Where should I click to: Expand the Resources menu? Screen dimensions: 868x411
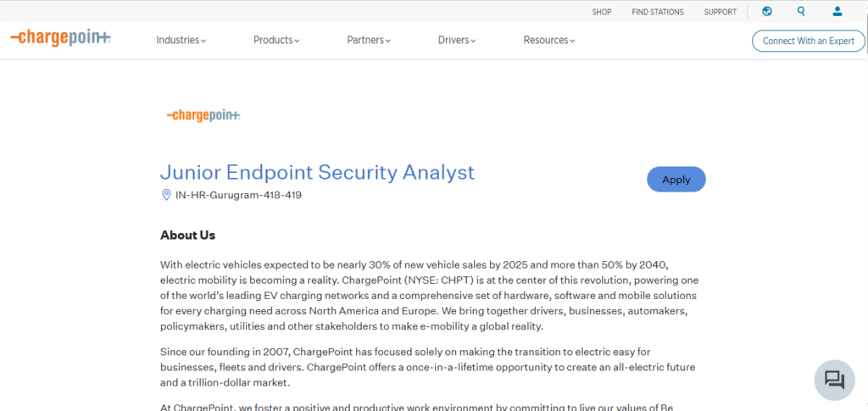(549, 41)
